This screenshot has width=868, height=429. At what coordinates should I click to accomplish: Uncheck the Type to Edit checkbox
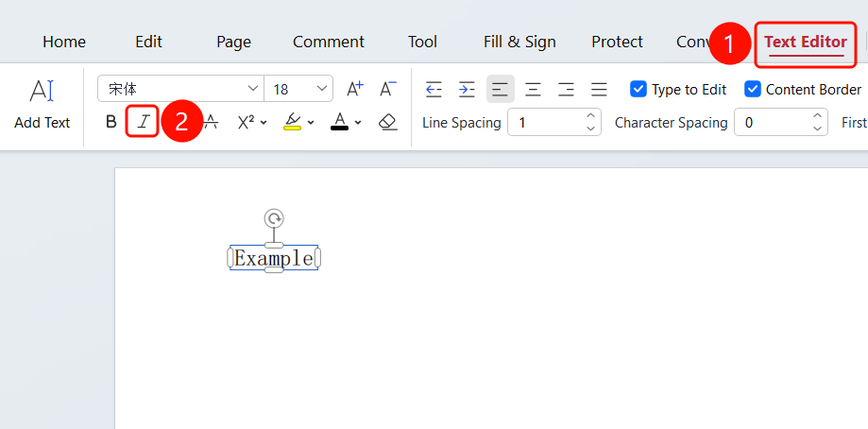(638, 89)
